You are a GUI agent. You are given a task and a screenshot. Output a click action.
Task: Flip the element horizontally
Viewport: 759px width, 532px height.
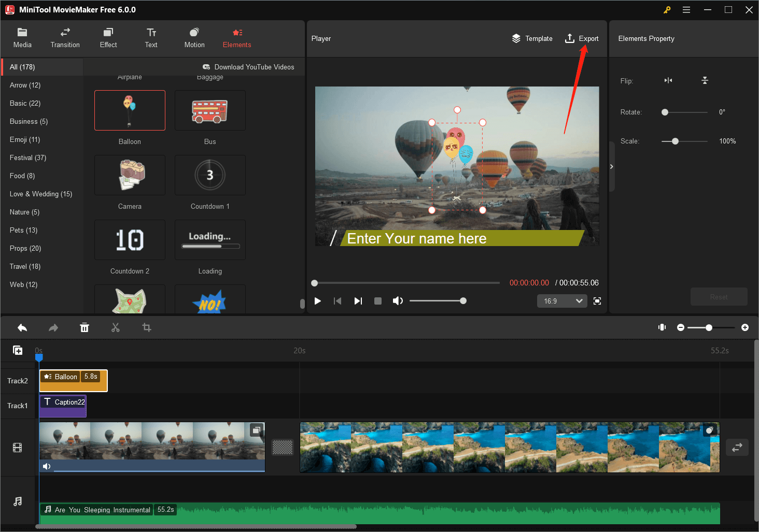coord(668,80)
